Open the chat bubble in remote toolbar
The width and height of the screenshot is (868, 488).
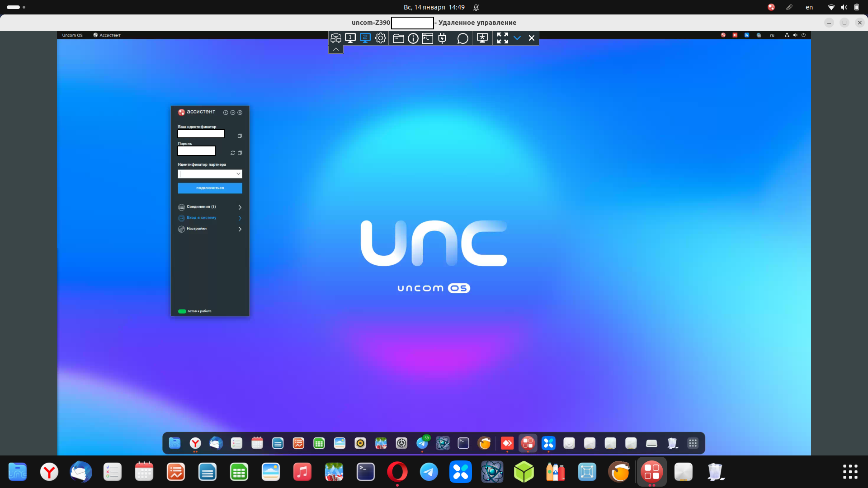point(462,38)
